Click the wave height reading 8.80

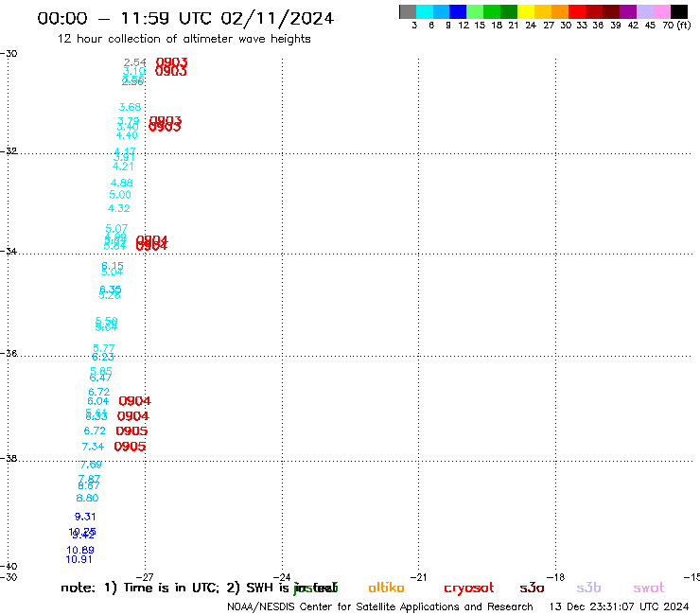pos(87,498)
